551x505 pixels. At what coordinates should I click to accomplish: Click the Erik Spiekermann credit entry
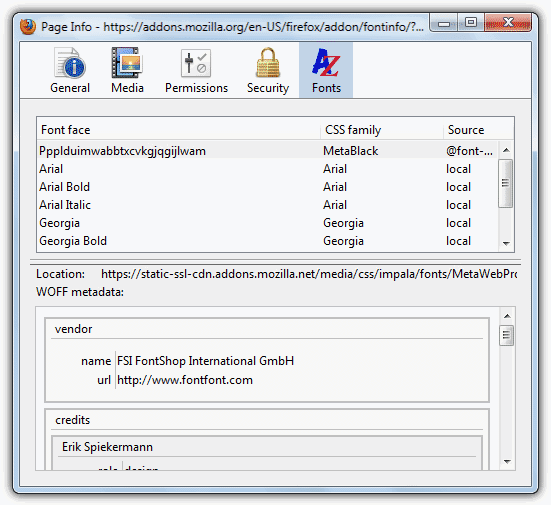pyautogui.click(x=107, y=447)
